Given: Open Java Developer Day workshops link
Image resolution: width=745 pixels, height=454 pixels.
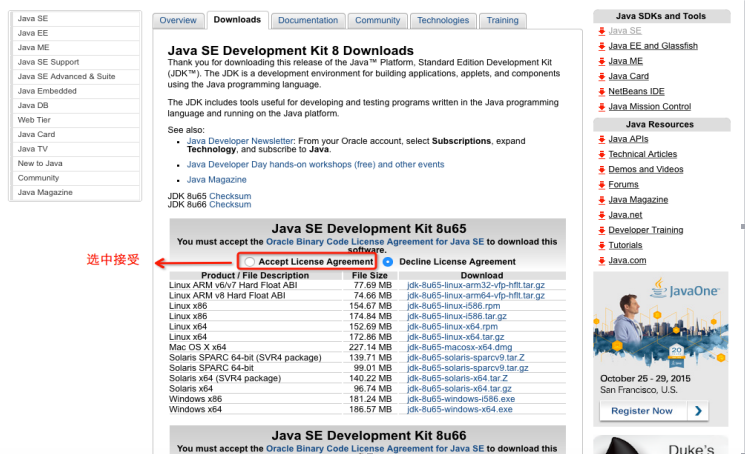Looking at the screenshot, I should pos(315,164).
